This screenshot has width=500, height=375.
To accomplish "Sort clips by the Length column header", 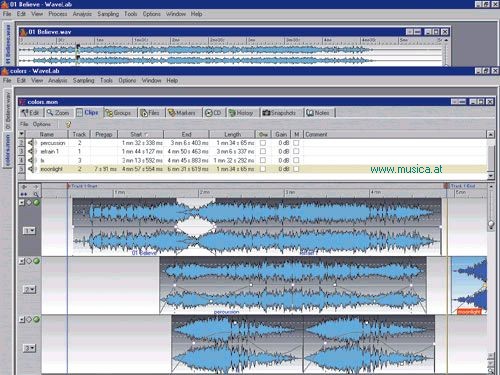I will (x=232, y=134).
